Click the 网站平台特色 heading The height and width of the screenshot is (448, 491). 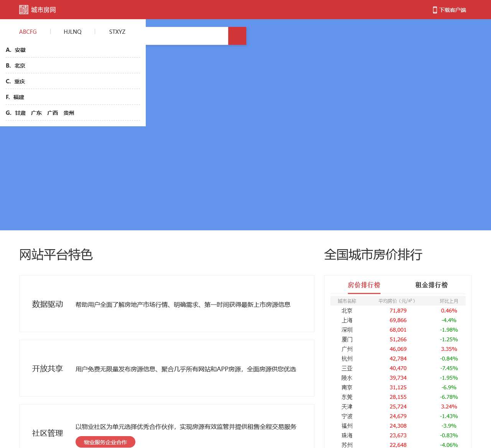point(56,255)
